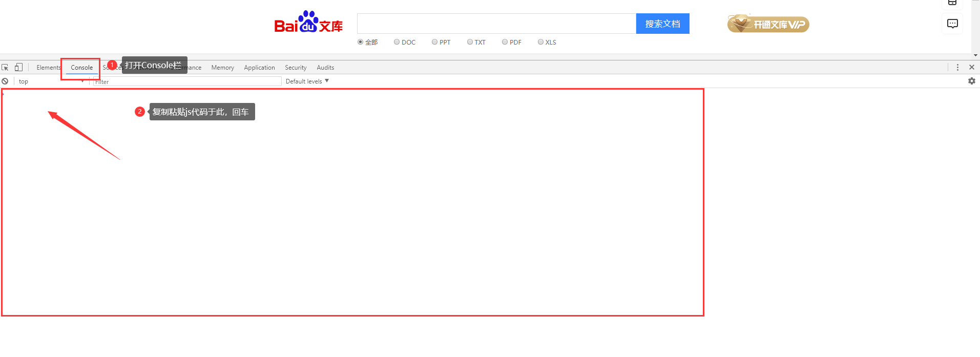980x357 pixels.
Task: Switch to the Console tab
Action: coord(82,68)
